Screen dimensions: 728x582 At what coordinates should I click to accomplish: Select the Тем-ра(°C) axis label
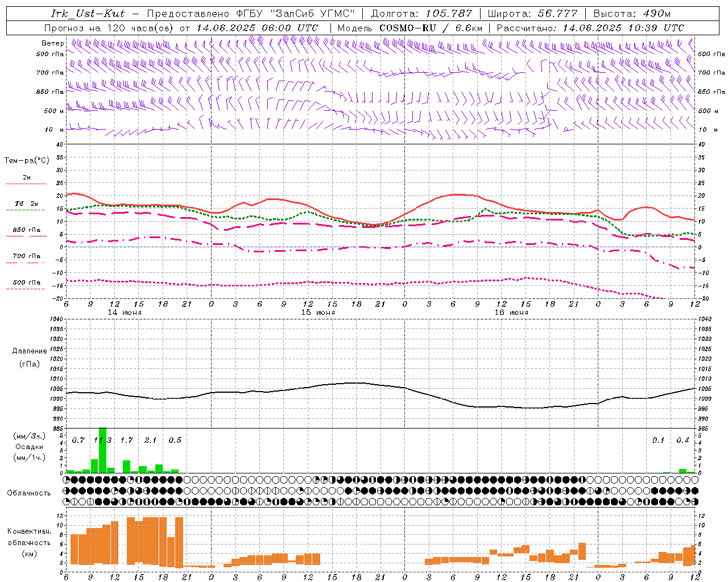pos(27,161)
